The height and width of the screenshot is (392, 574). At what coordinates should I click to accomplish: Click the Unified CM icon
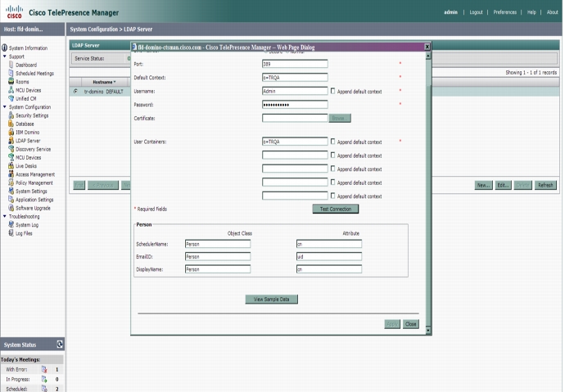11,98
